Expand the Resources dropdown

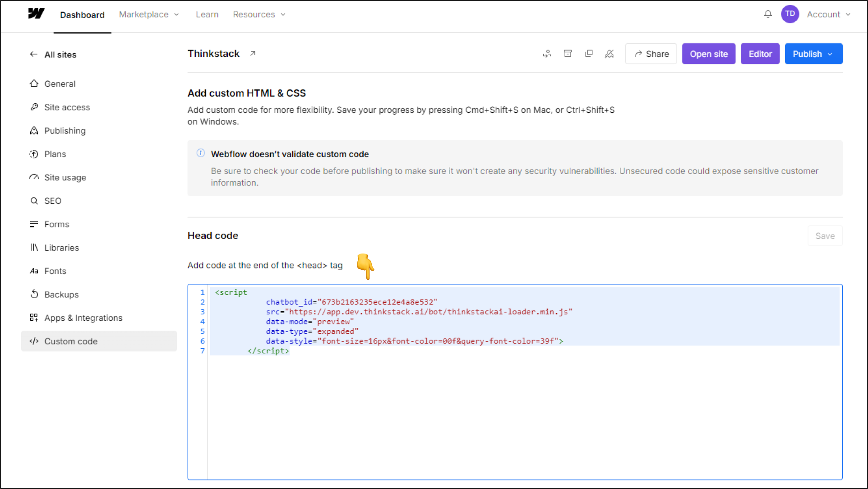pyautogui.click(x=259, y=14)
